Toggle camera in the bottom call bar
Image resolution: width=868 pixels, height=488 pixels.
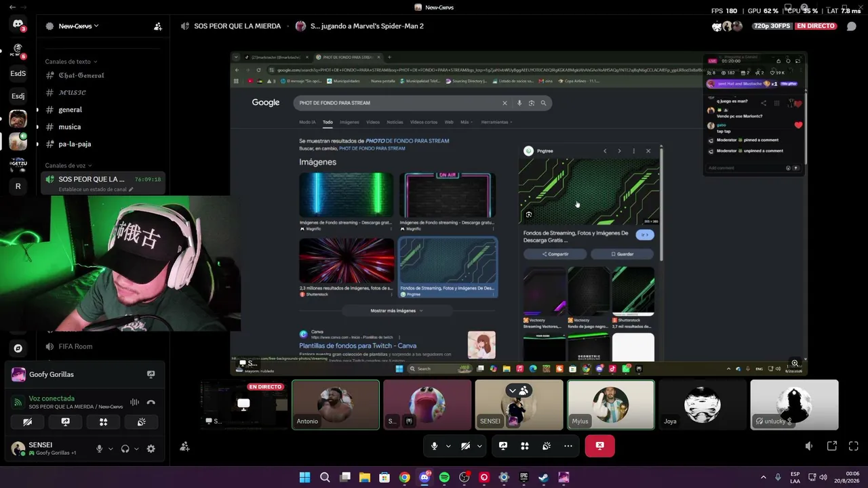click(x=465, y=446)
